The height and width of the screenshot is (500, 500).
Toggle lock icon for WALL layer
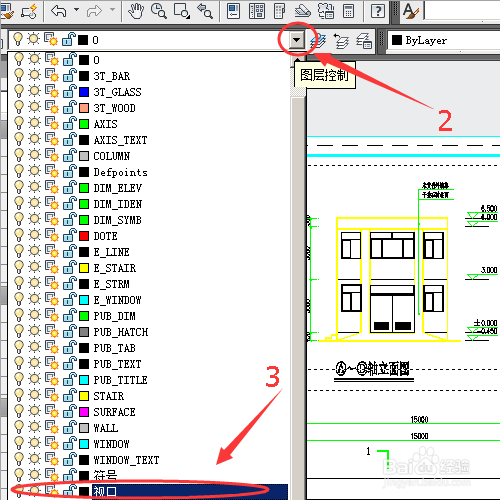click(x=70, y=427)
